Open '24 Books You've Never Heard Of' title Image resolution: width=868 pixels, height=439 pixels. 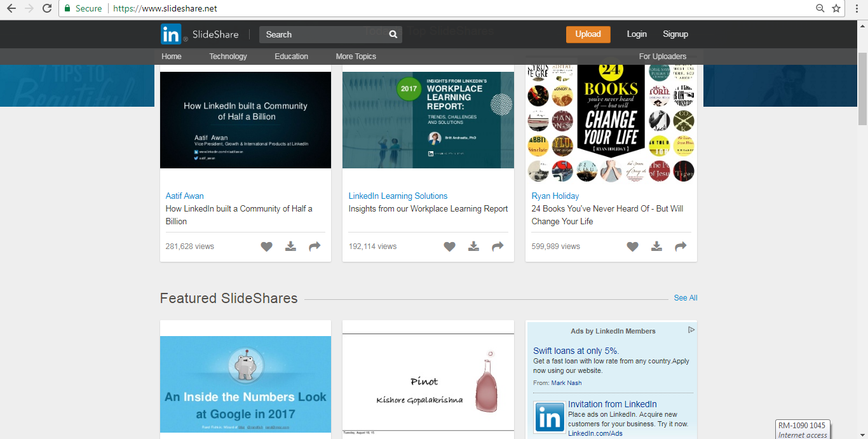(x=607, y=215)
